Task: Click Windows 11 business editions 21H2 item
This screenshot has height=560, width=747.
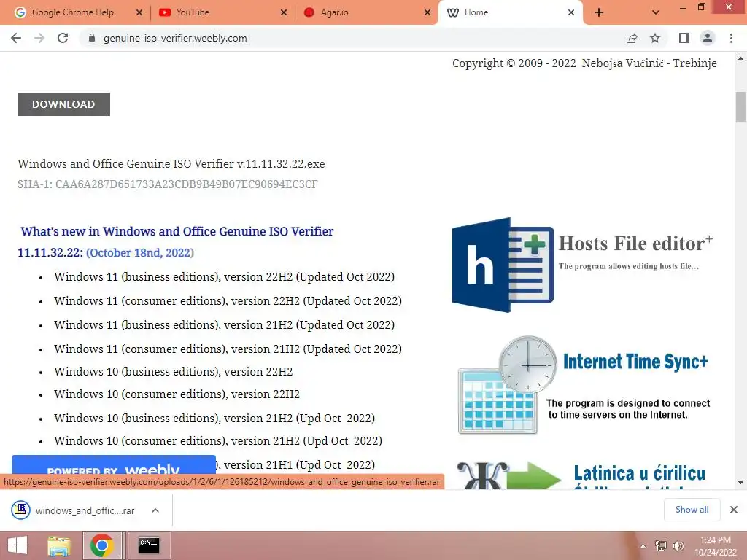Action: tap(224, 324)
